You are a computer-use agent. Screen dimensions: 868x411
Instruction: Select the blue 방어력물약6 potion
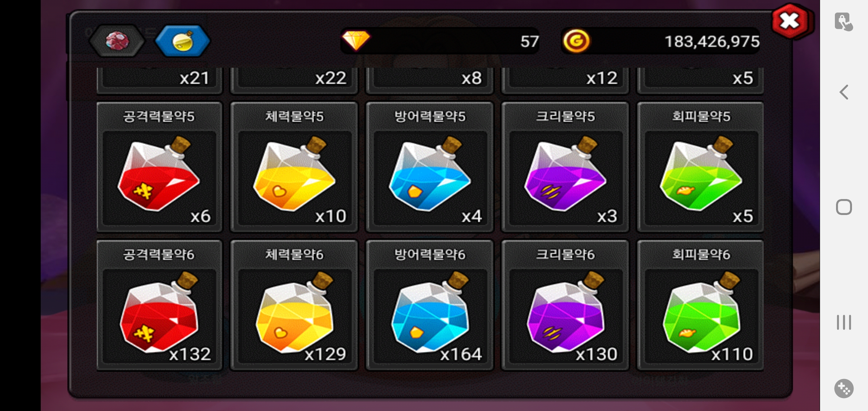430,305
